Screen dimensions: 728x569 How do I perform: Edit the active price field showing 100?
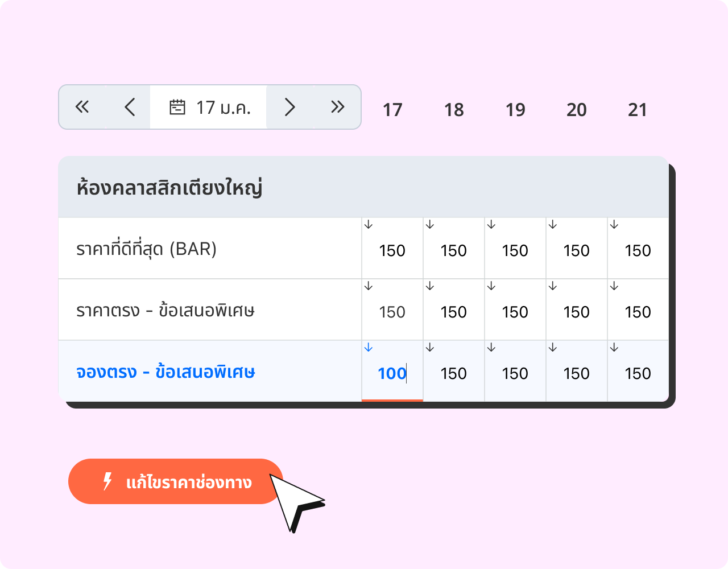tap(392, 373)
